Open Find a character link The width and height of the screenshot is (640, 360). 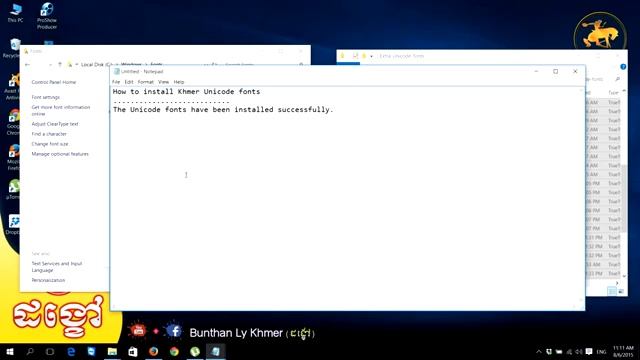point(49,134)
